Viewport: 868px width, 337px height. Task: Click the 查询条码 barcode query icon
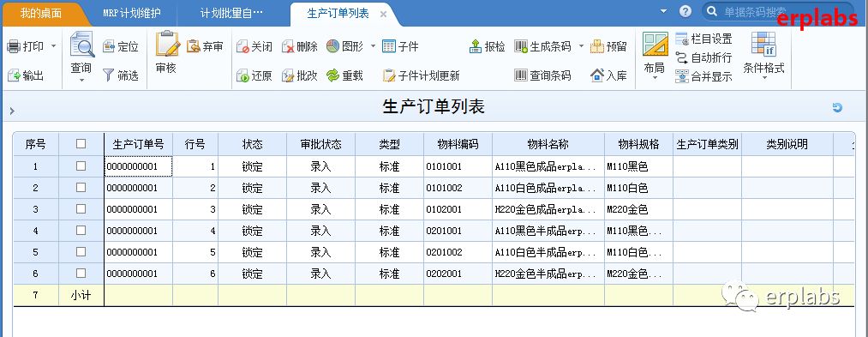[x=521, y=75]
